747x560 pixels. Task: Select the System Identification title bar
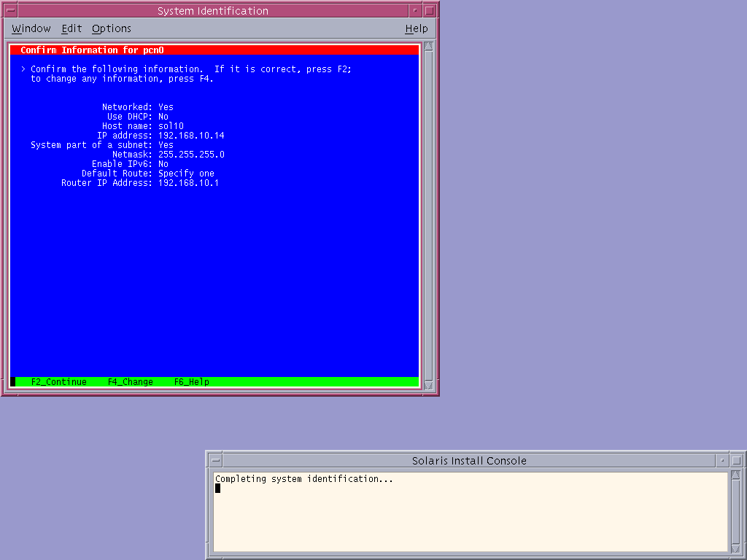click(x=213, y=10)
